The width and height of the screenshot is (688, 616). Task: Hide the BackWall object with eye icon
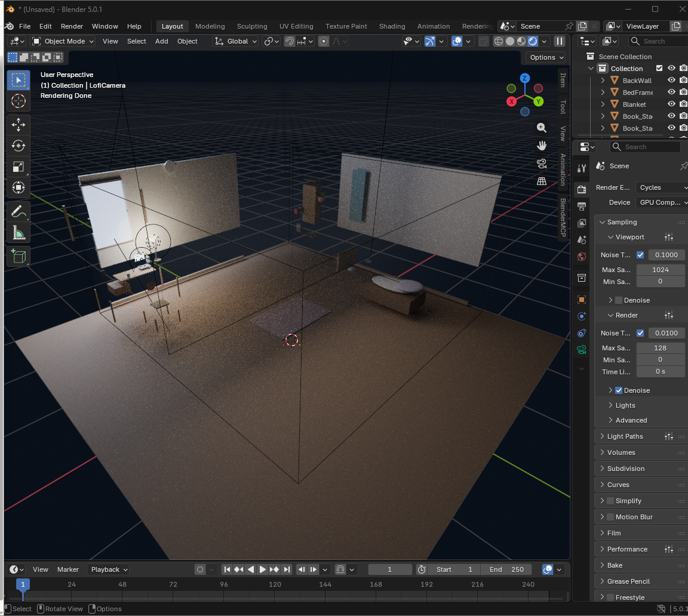pos(671,81)
